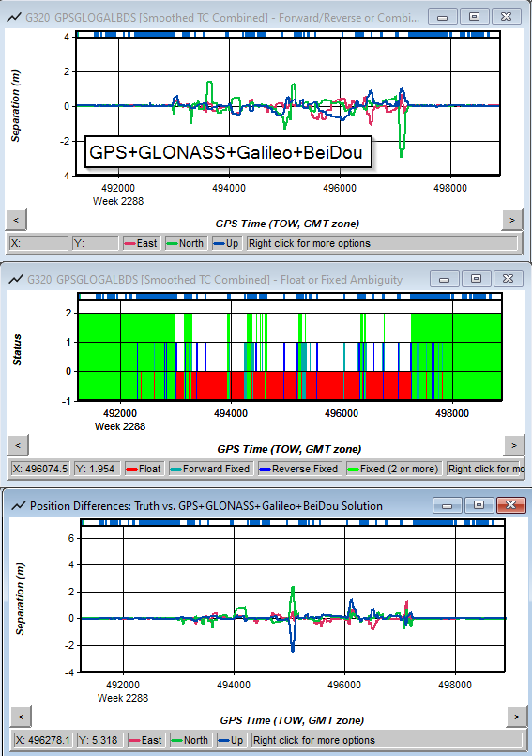This screenshot has height=756, width=532.
Task: Click GPS Time axis label in ambiguity plot
Action: pos(289,449)
